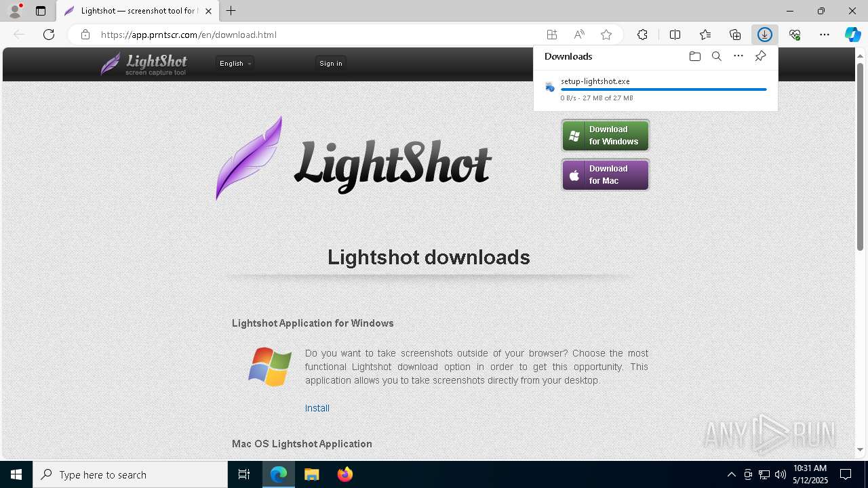Expand the English language dropdown
The width and height of the screenshot is (868, 488).
[235, 63]
